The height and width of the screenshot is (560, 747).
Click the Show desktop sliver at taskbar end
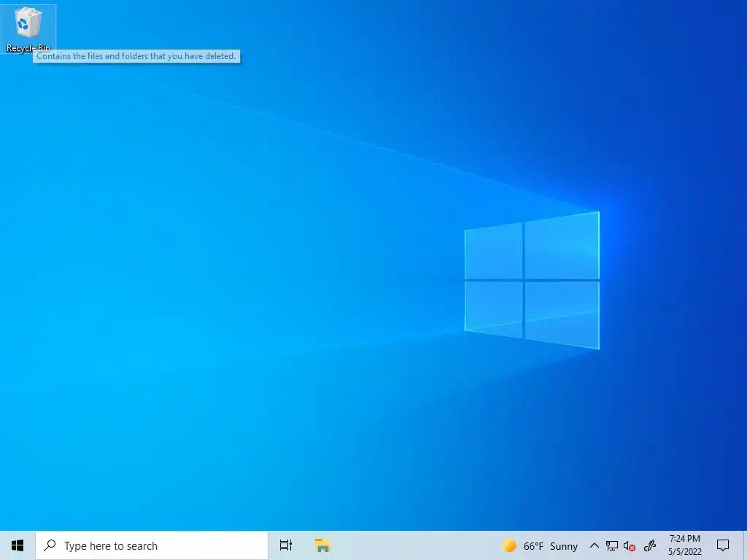pos(745,545)
